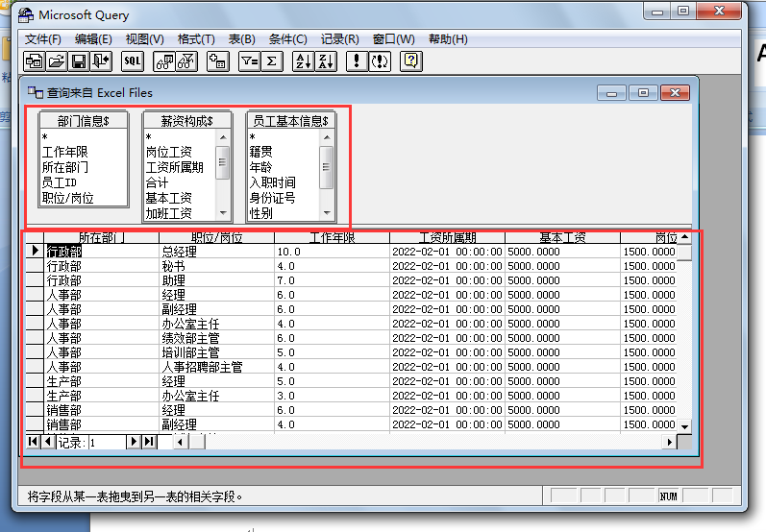Select the 工资所属期 column header
The width and height of the screenshot is (766, 532).
(x=447, y=238)
